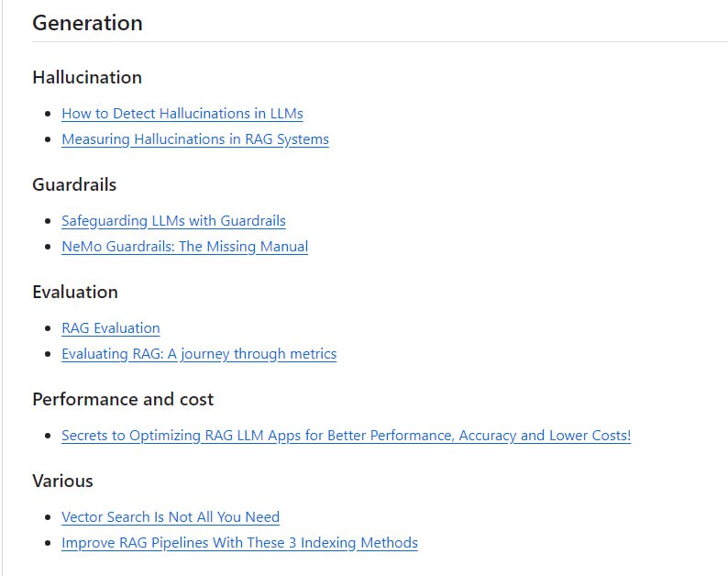
Task: Open 'How to Detect Hallucinations in LLMs' link
Action: click(x=182, y=114)
